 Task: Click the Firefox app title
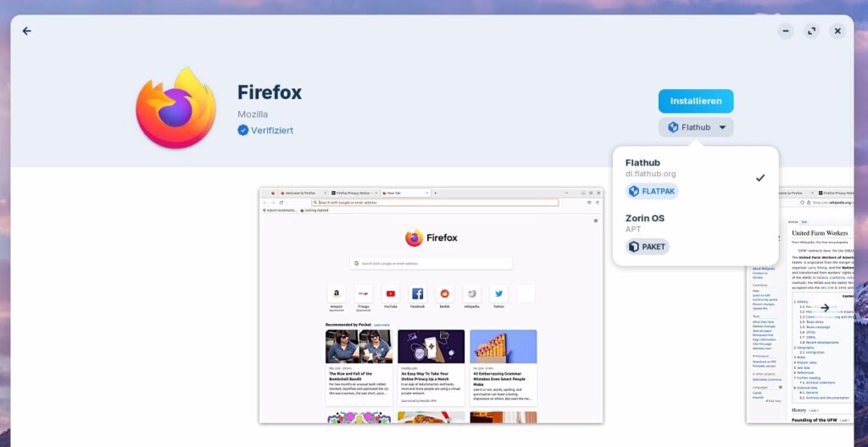tap(270, 92)
